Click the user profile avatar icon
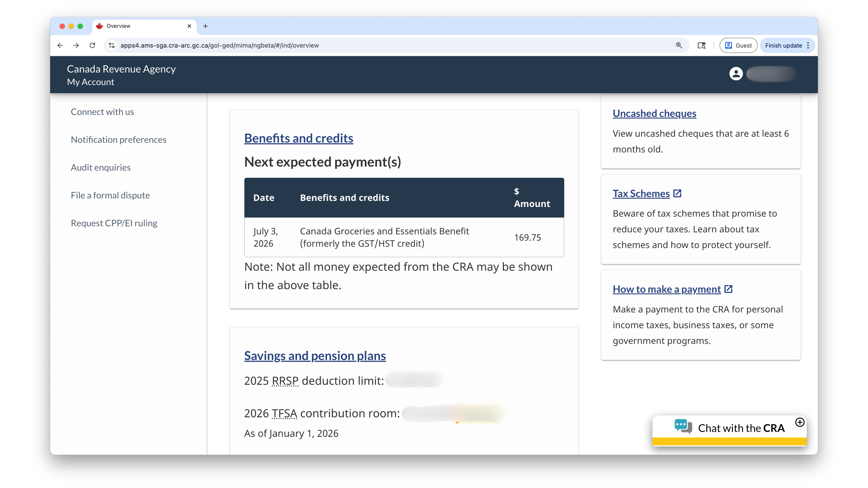The height and width of the screenshot is (488, 868). pos(736,73)
